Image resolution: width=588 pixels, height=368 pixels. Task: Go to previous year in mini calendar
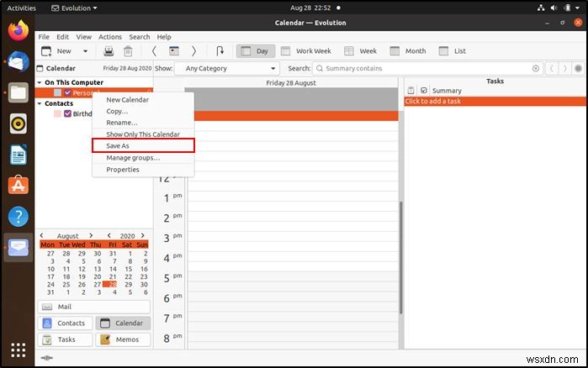(x=109, y=235)
